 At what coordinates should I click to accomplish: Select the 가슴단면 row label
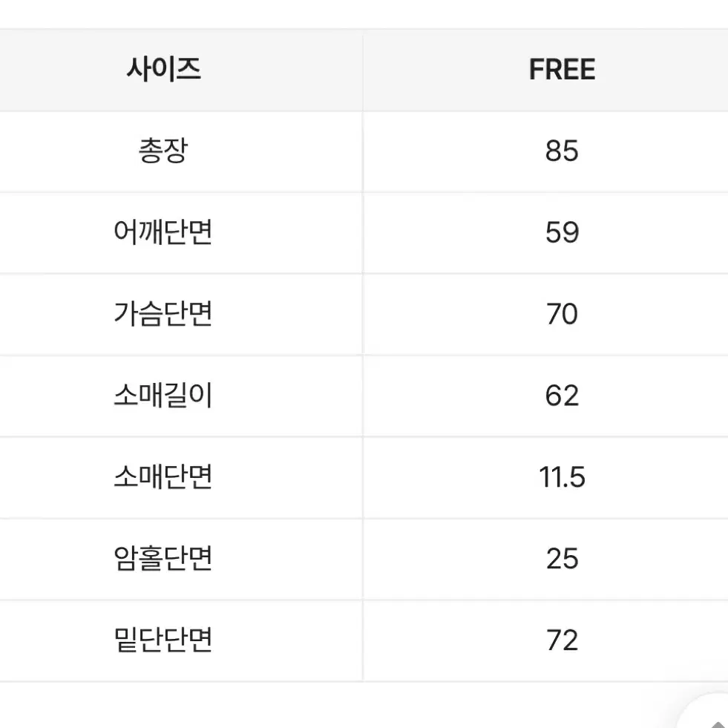point(163,314)
